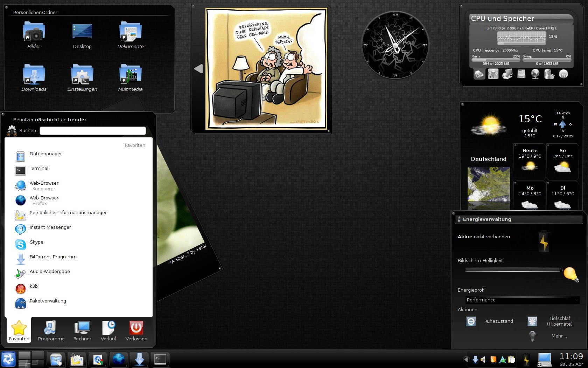Open the Energieprofil Performance dropdown
This screenshot has width=588, height=368.
522,300
